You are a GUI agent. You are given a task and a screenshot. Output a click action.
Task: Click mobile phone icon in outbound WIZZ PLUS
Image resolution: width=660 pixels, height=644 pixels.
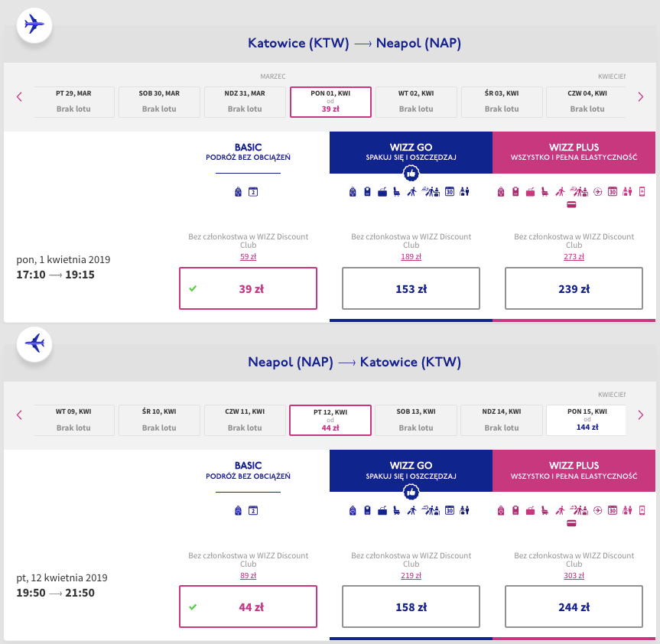click(x=642, y=192)
